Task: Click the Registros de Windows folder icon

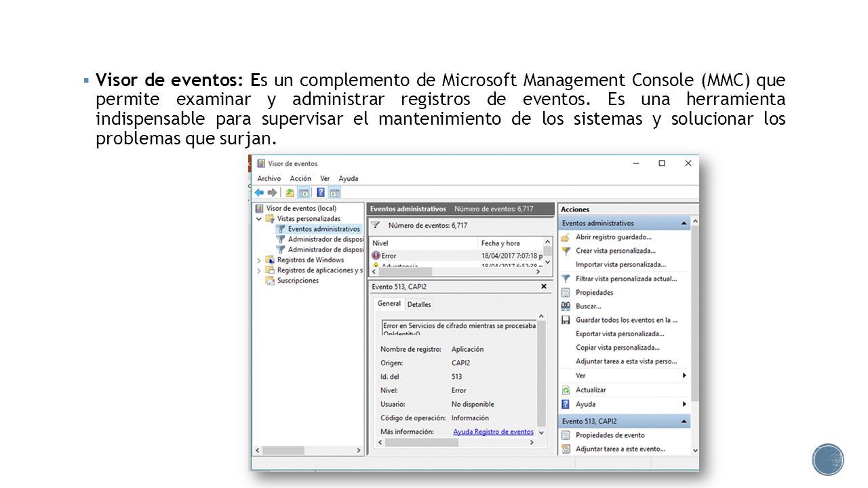Action: point(271,260)
